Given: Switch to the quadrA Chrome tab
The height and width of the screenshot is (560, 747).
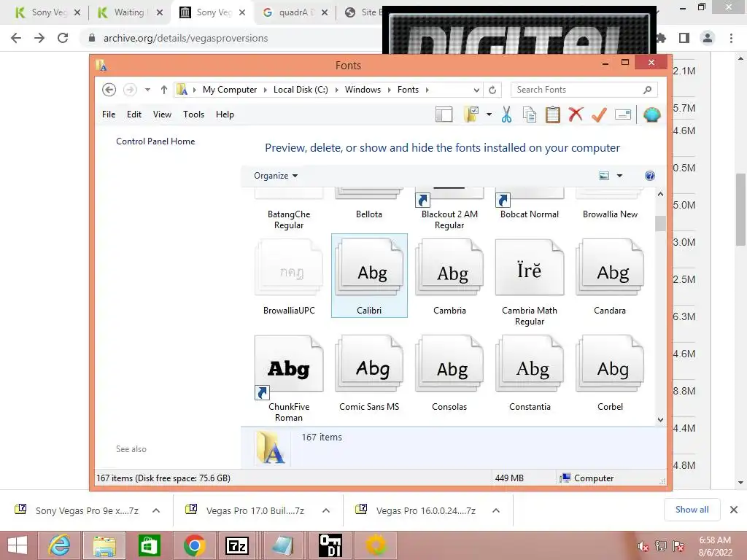Looking at the screenshot, I should 295,12.
